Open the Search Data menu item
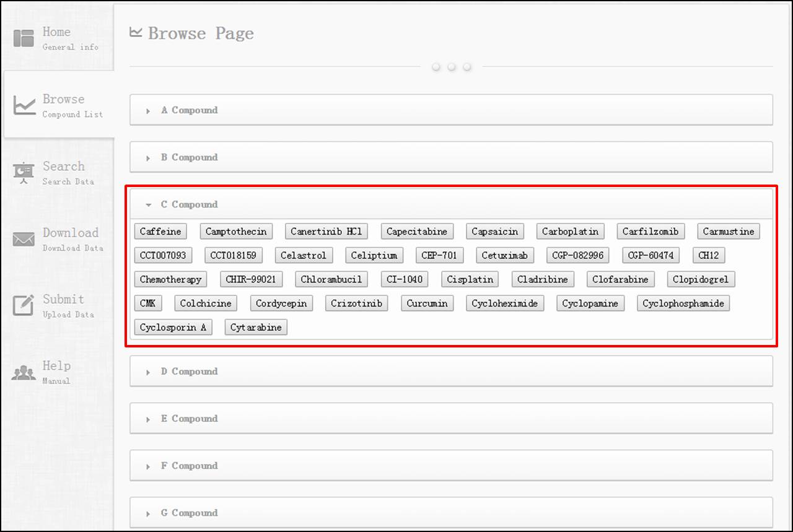Screen dimensions: 793x532 58,173
